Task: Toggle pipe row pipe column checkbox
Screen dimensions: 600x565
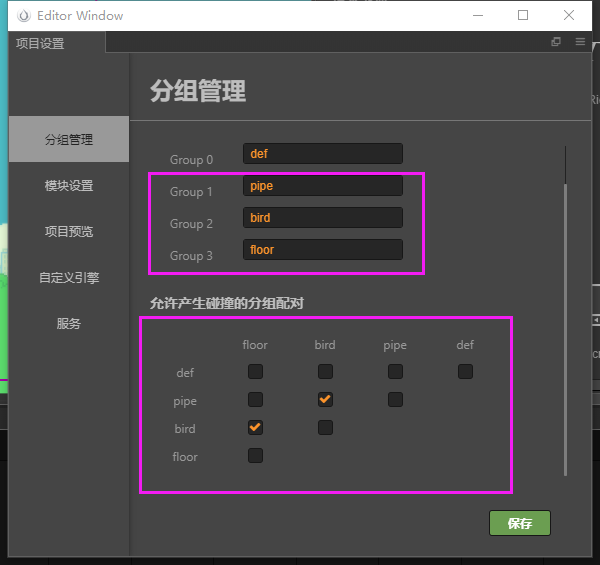Action: (395, 399)
